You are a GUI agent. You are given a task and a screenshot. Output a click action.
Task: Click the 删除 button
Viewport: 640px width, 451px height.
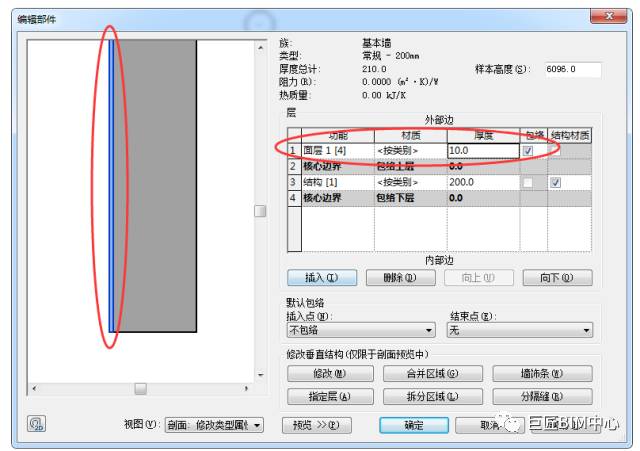coord(400,278)
